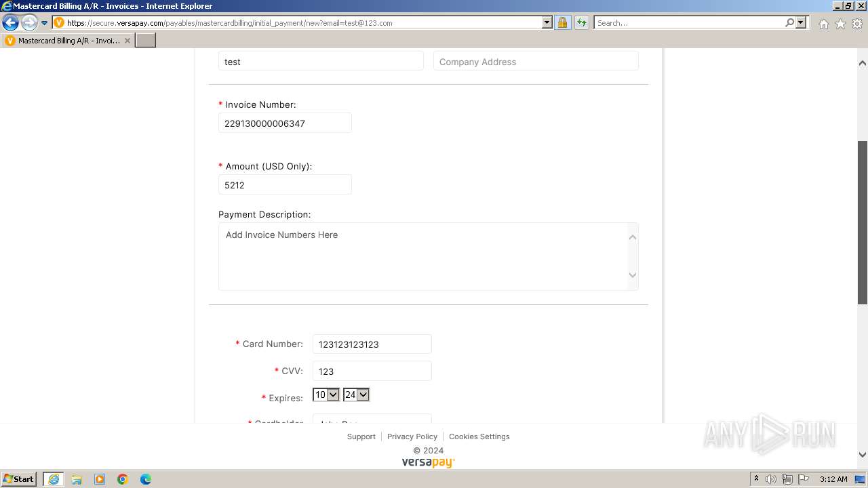Click the Payment Description label
The width and height of the screenshot is (868, 488).
pos(264,214)
